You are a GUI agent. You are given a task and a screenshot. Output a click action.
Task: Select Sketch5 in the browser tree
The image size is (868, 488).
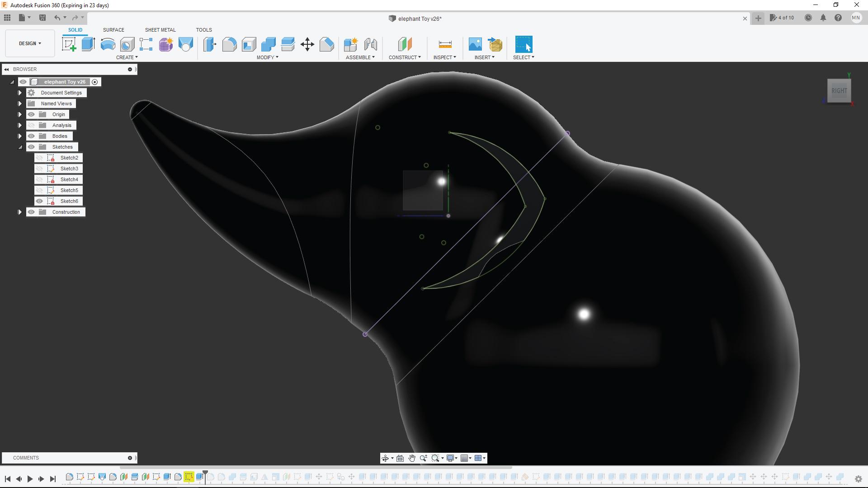[x=69, y=189]
